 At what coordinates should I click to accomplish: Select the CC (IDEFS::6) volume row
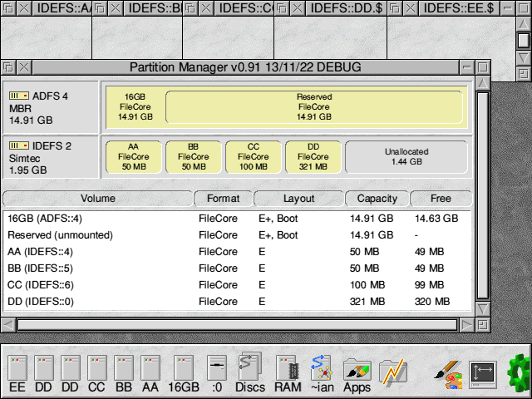tap(238, 285)
